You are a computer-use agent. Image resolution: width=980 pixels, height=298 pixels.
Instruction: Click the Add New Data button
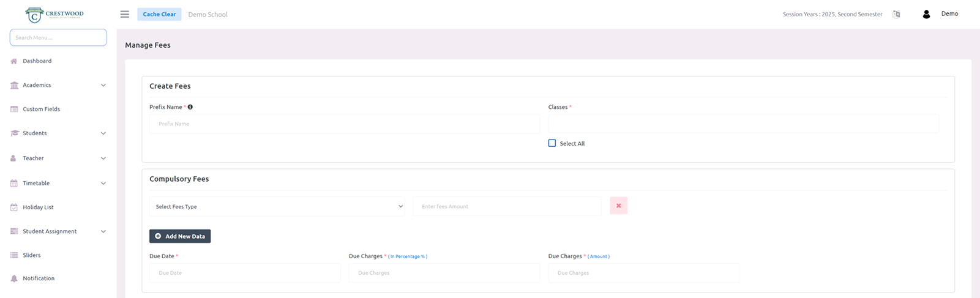click(180, 236)
